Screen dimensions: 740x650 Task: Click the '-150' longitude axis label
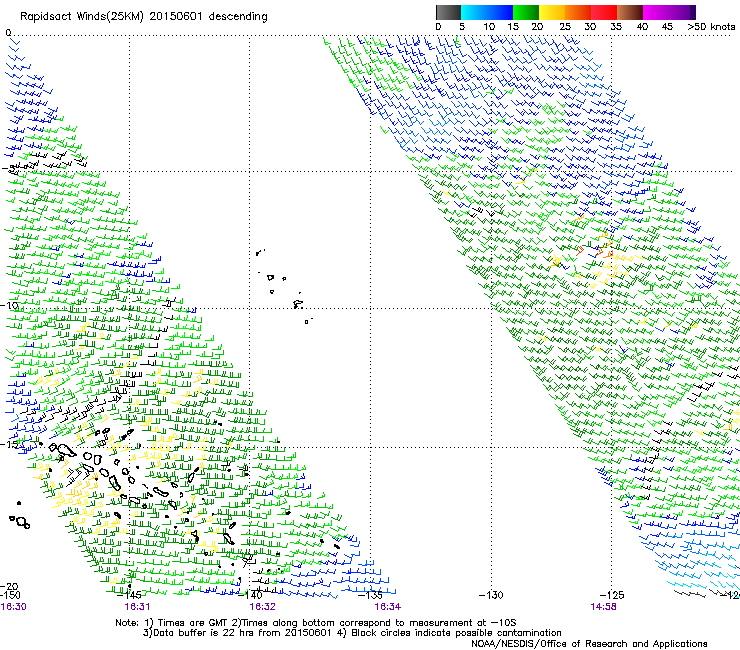[x=10, y=595]
